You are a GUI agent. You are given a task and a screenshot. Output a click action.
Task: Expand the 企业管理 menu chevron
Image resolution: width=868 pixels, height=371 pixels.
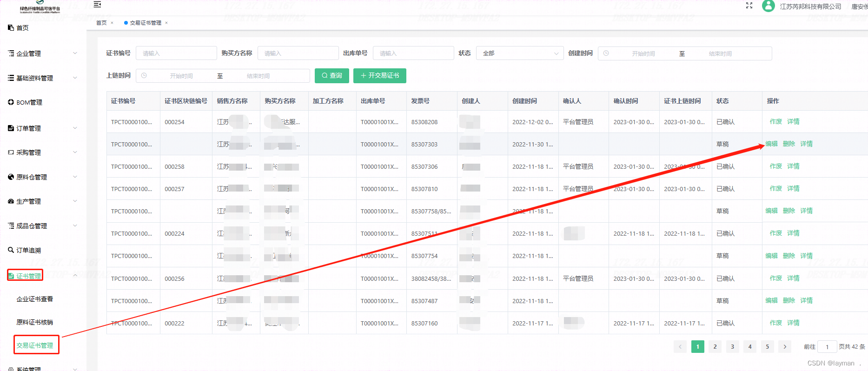coord(75,53)
